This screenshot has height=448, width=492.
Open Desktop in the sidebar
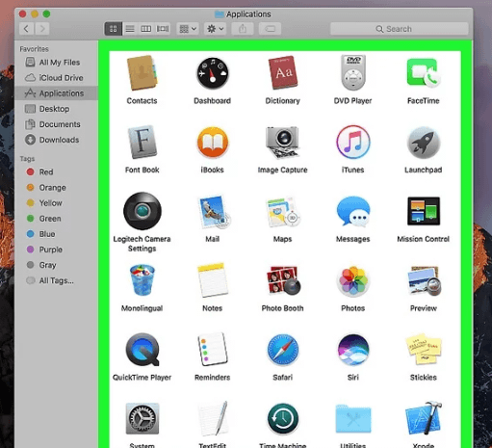(x=56, y=109)
